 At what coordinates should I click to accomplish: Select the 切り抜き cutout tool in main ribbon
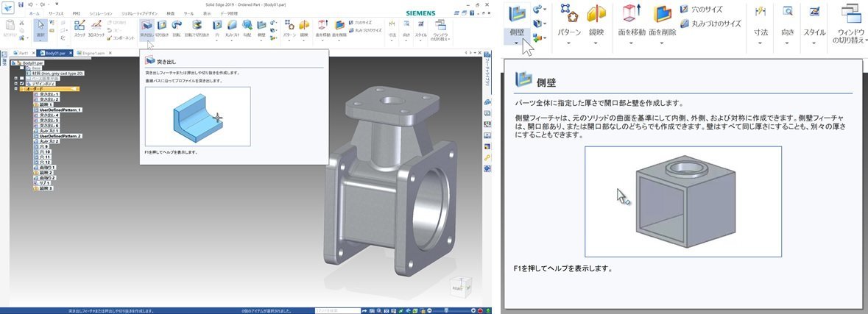tap(162, 29)
